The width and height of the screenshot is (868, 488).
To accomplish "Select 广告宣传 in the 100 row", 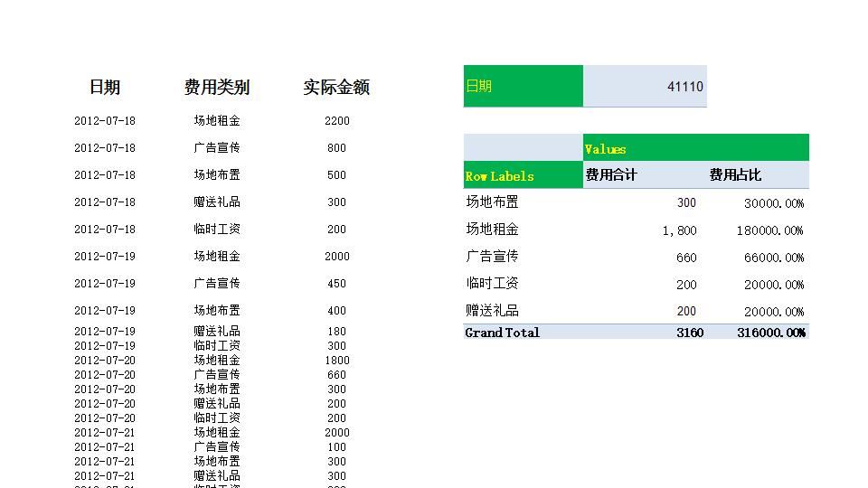I will coord(217,446).
